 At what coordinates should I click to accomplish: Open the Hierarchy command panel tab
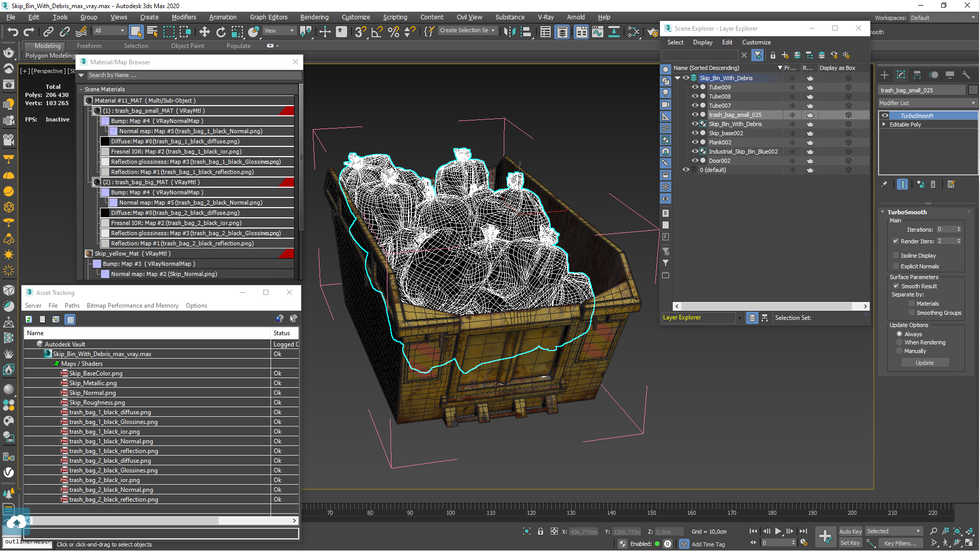(x=917, y=75)
